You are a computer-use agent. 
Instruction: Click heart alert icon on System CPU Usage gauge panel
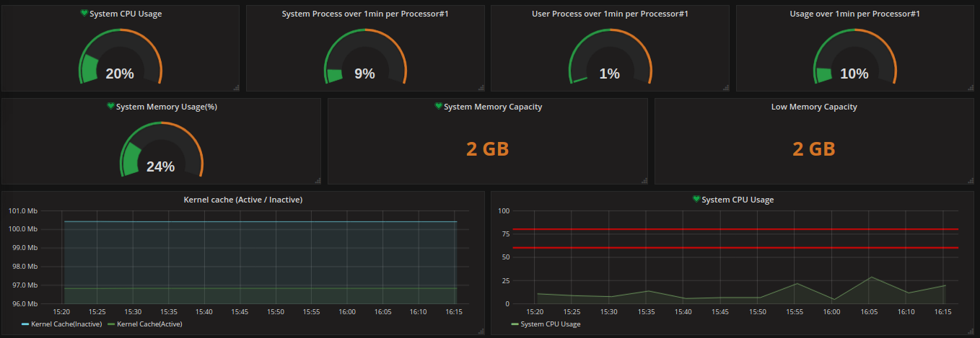tap(84, 14)
